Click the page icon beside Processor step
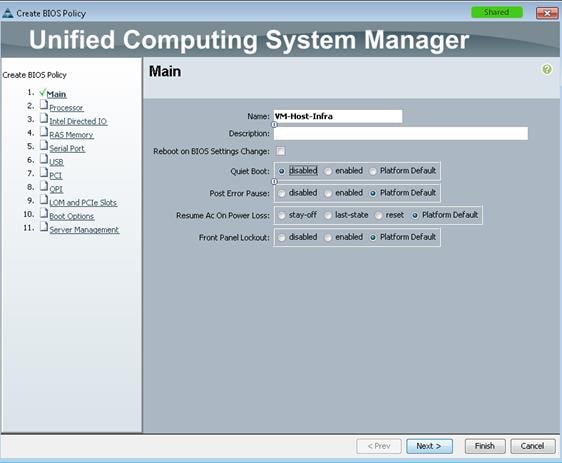 pos(44,105)
